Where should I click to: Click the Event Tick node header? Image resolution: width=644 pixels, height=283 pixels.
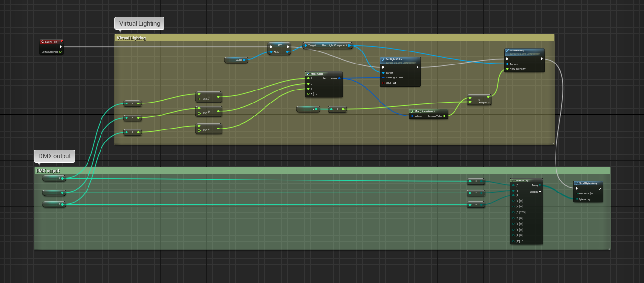(x=51, y=42)
